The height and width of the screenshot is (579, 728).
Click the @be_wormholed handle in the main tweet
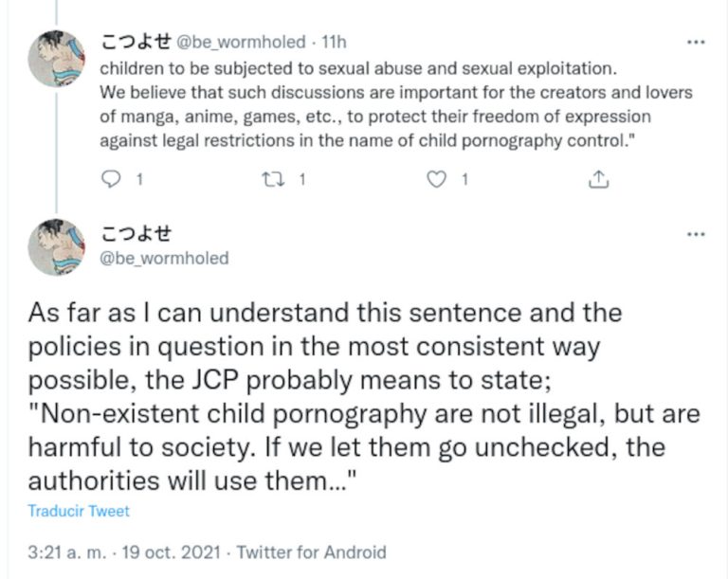163,258
